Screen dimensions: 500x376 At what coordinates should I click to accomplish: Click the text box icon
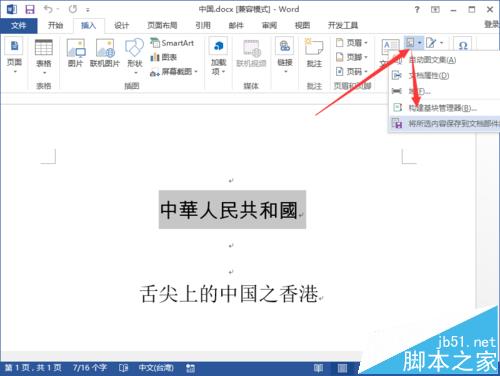pos(390,48)
